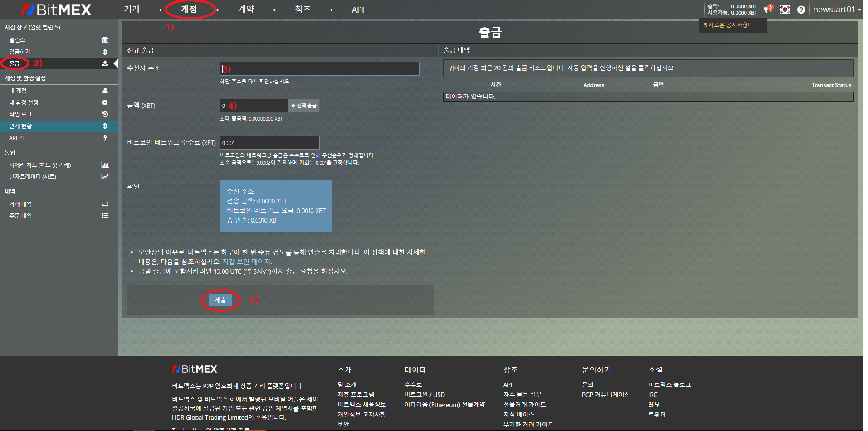Open the help question mark icon

(x=801, y=10)
